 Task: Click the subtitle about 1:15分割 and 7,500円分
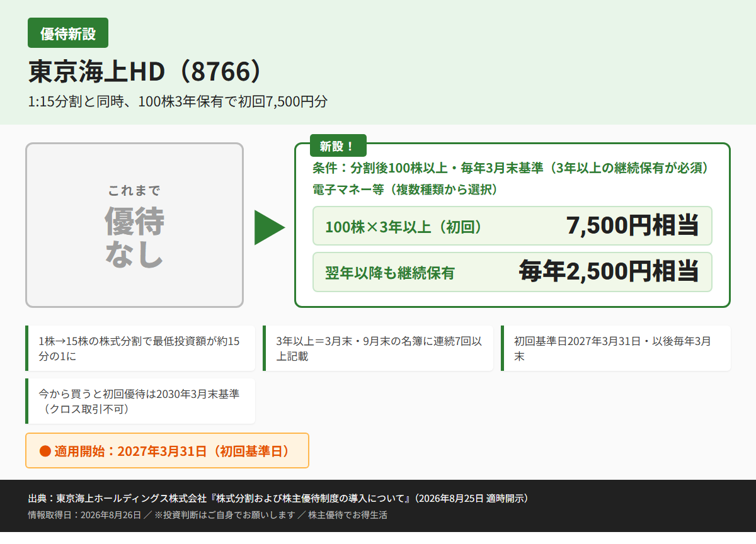coord(178,102)
